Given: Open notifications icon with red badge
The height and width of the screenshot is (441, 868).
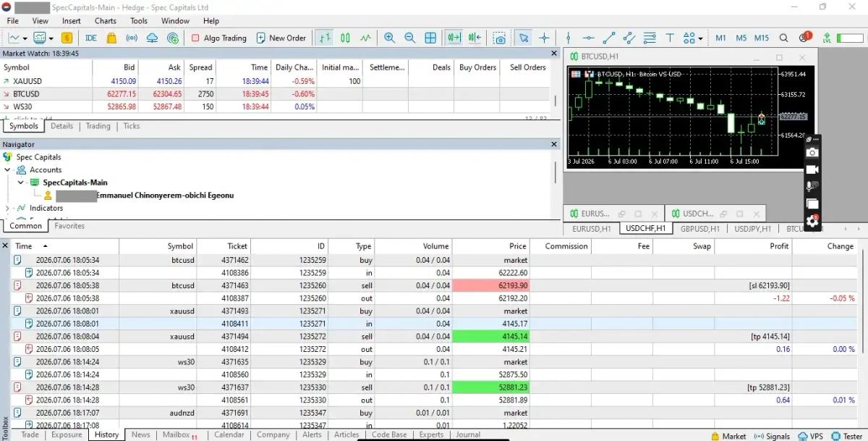Looking at the screenshot, I should pyautogui.click(x=805, y=37).
